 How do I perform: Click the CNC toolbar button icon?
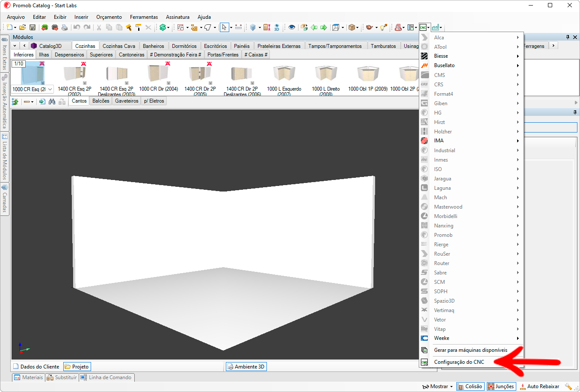[x=423, y=27]
